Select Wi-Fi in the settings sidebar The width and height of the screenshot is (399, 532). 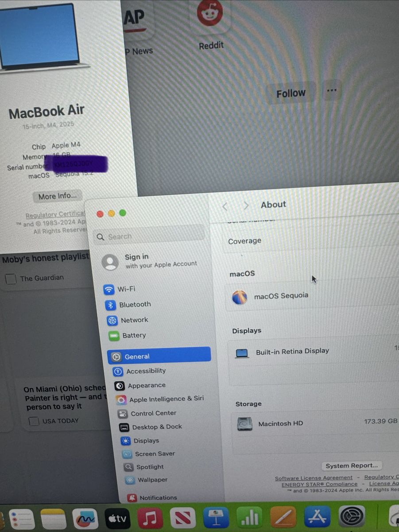coord(126,289)
